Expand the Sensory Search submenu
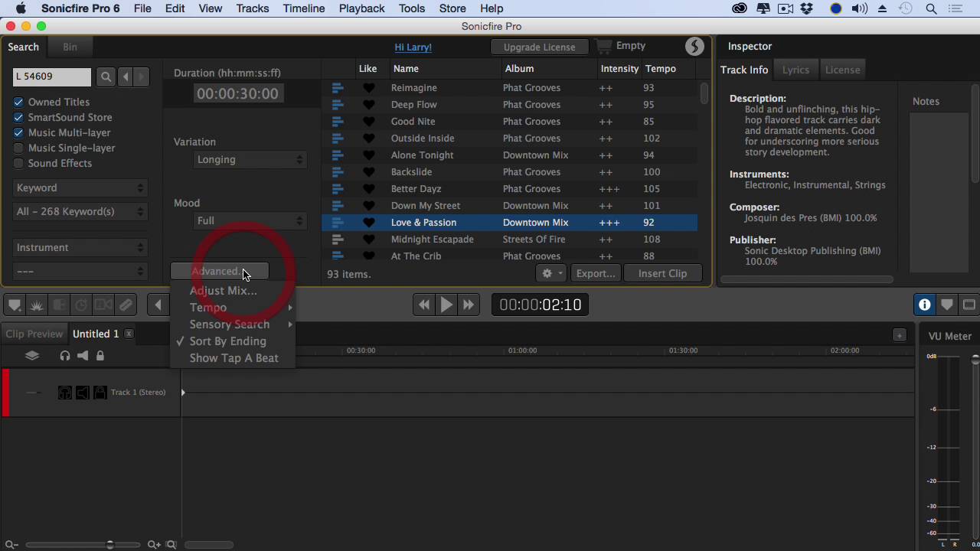The width and height of the screenshot is (980, 551). (x=232, y=324)
